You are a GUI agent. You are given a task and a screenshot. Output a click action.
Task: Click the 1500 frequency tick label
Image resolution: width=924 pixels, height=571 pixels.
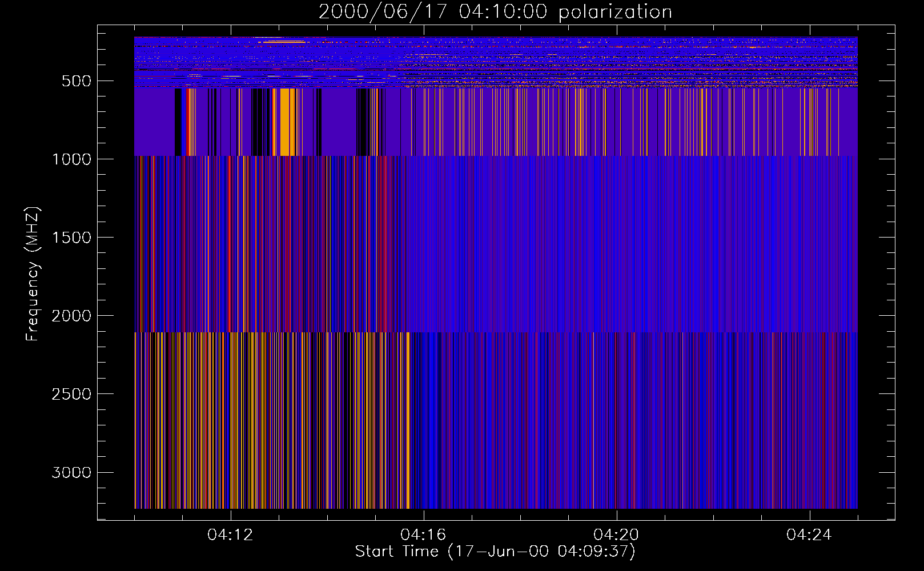click(x=71, y=238)
